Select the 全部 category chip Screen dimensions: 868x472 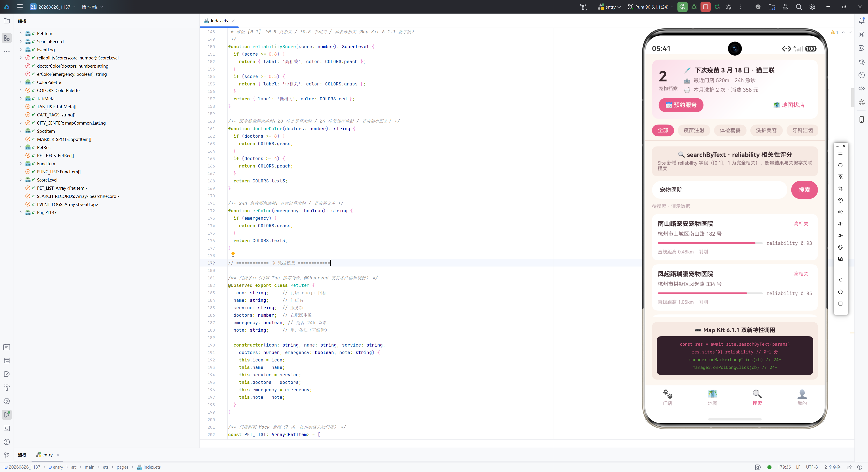(x=663, y=130)
